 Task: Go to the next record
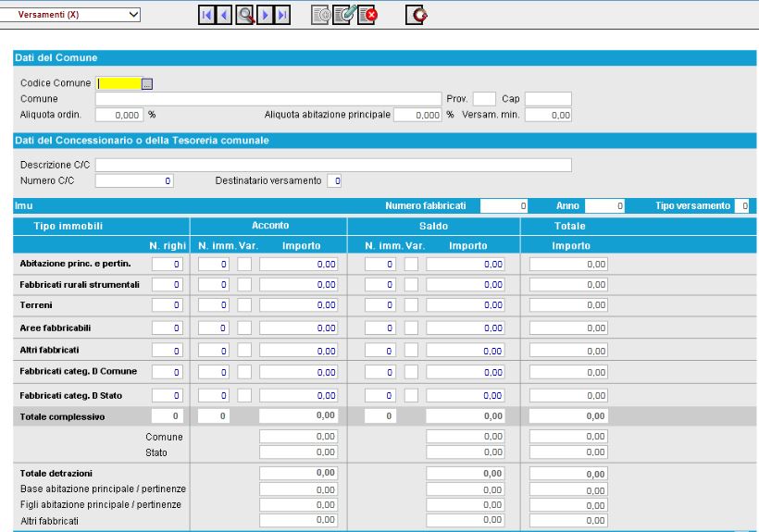(x=265, y=15)
